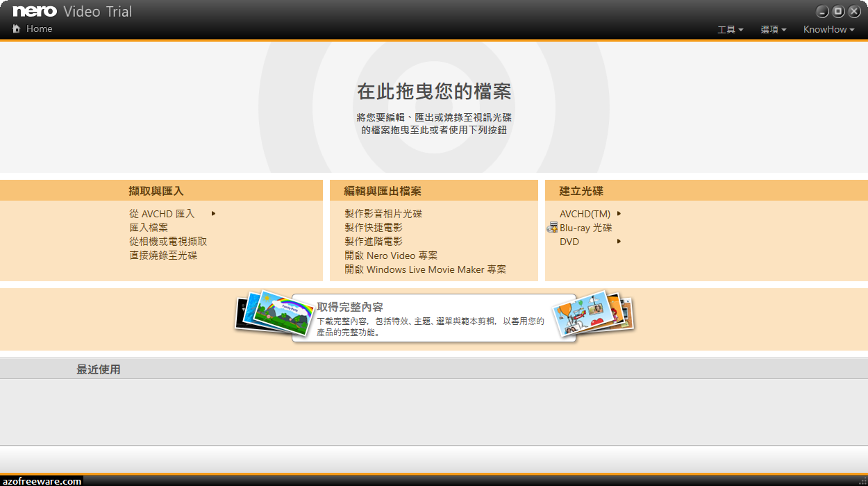Close the Nero Video window
The height and width of the screenshot is (486, 868).
[x=854, y=11]
